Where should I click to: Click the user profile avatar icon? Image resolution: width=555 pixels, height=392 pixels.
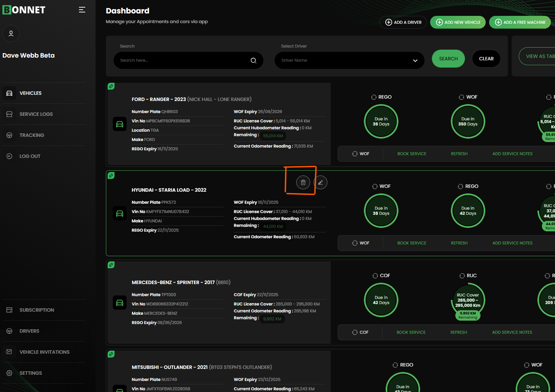pos(11,33)
